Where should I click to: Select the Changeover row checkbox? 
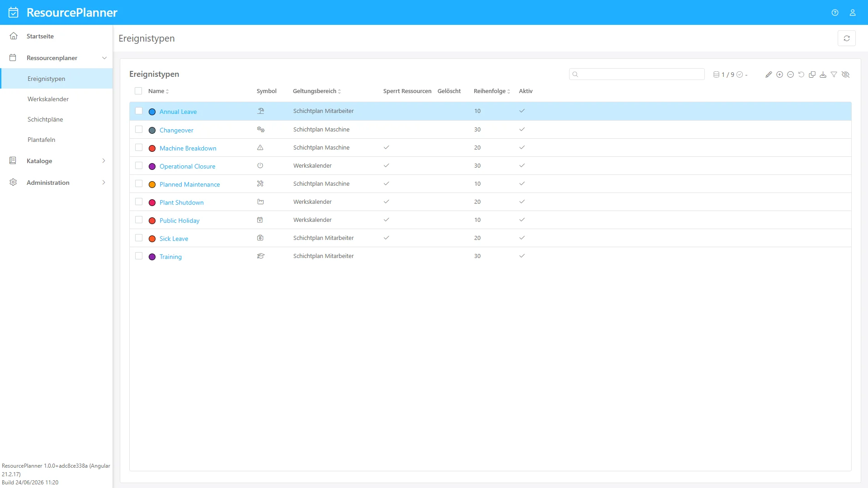[x=139, y=130]
